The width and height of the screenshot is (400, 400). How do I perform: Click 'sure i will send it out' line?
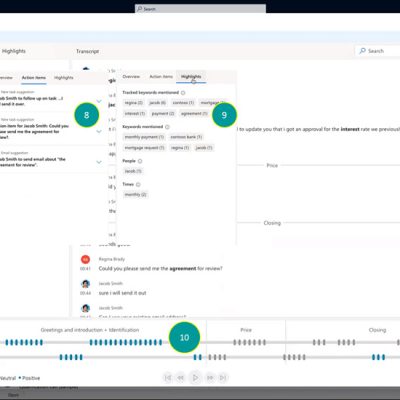(x=122, y=293)
